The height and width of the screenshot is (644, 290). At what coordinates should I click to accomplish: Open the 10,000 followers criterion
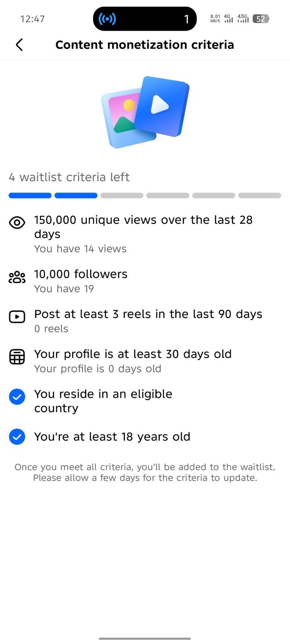point(145,281)
